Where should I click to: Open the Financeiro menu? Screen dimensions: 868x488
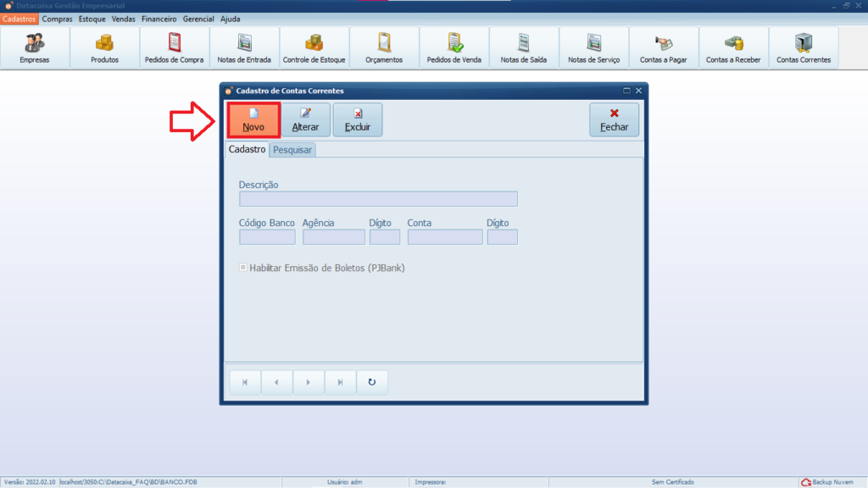(159, 19)
